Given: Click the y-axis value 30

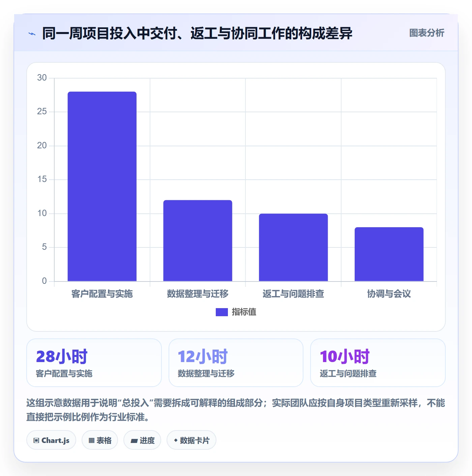Looking at the screenshot, I should point(42,78).
